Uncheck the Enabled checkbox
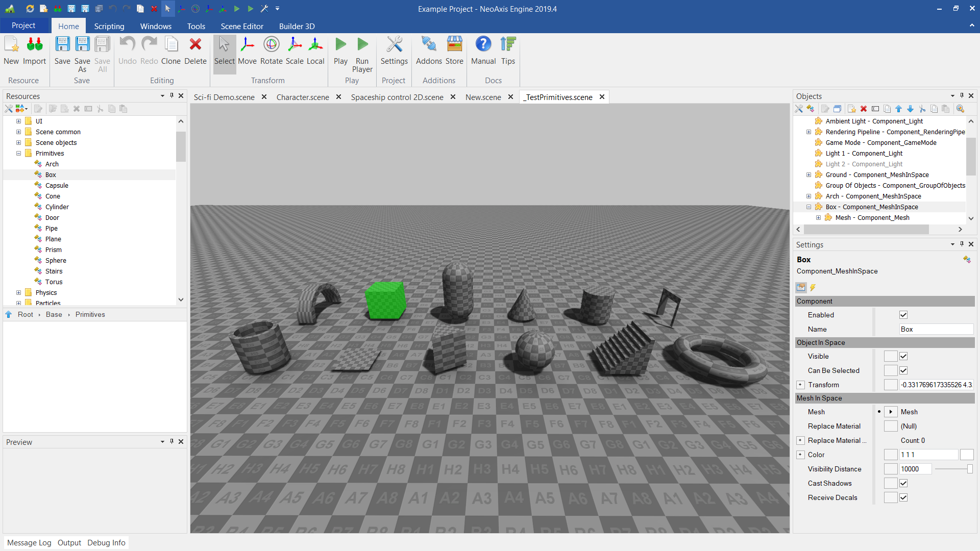The height and width of the screenshot is (551, 980). [x=903, y=315]
